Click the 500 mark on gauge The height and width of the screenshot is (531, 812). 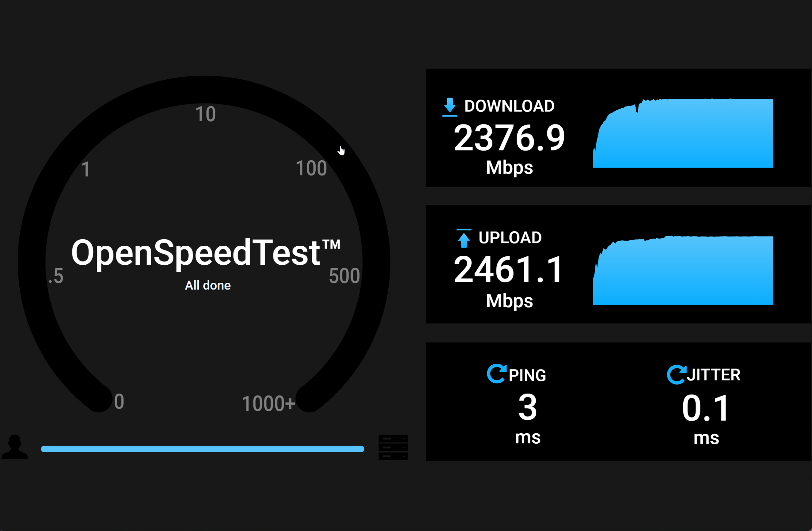click(344, 275)
